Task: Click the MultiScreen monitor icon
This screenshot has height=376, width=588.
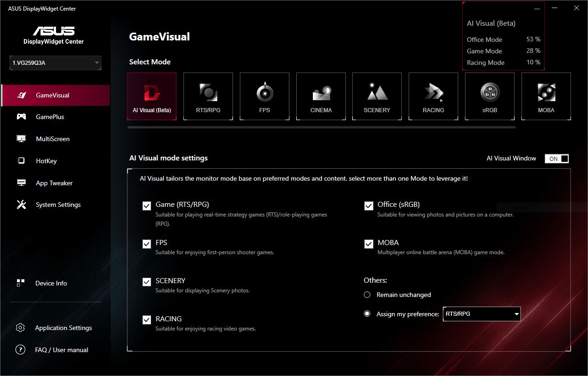Action: [x=21, y=139]
